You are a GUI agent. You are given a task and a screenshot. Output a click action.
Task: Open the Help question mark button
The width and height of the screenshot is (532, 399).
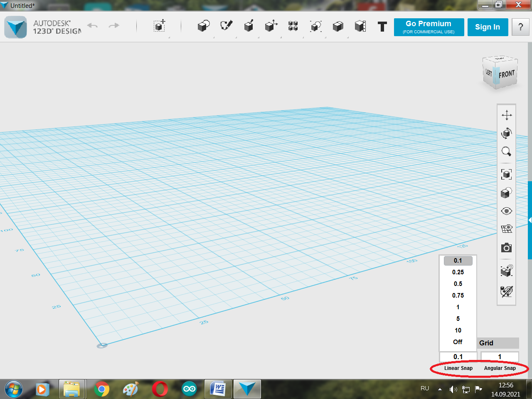tap(521, 27)
